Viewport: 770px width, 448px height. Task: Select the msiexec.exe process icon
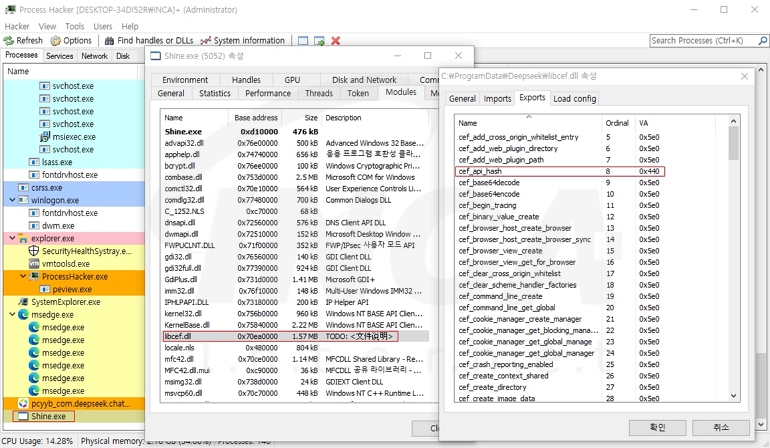click(44, 137)
